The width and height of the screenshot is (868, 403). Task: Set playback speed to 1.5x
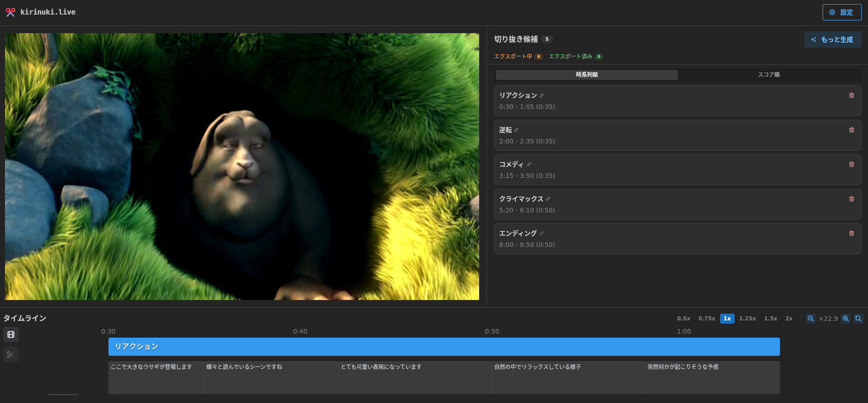click(x=770, y=319)
